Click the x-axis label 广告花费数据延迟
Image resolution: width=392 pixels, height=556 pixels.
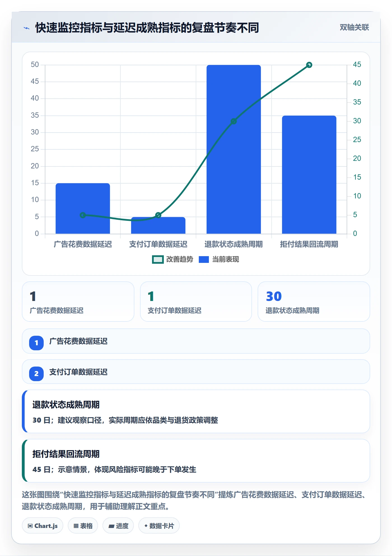83,244
